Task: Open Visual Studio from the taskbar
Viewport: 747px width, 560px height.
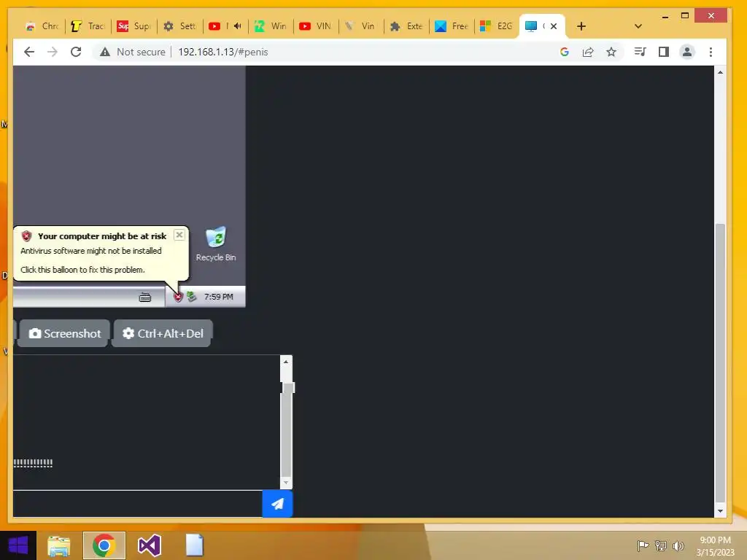Action: click(149, 545)
